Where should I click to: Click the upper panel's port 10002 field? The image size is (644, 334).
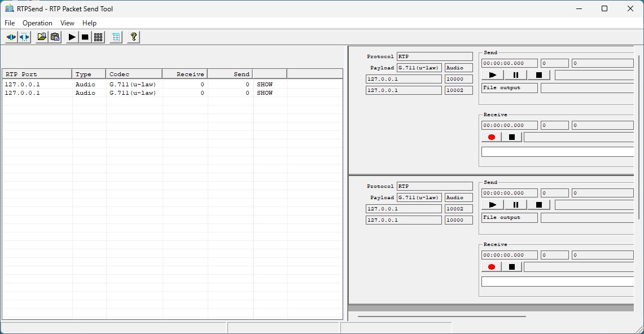[459, 90]
